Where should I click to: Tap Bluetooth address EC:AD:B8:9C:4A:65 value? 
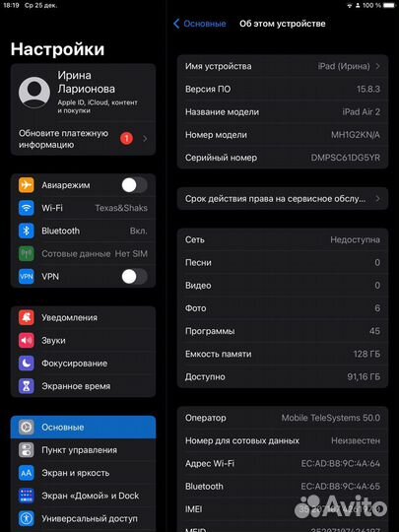[x=340, y=487]
